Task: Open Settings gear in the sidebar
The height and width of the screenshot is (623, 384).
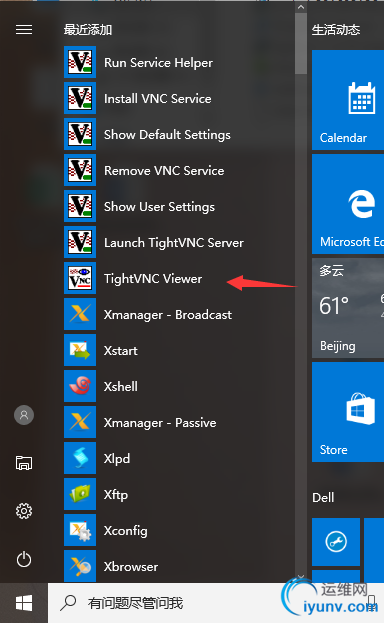Action: tap(24, 511)
